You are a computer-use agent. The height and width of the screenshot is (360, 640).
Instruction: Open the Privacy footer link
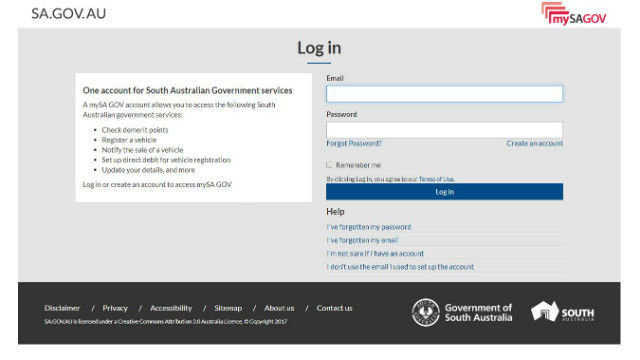tap(115, 308)
